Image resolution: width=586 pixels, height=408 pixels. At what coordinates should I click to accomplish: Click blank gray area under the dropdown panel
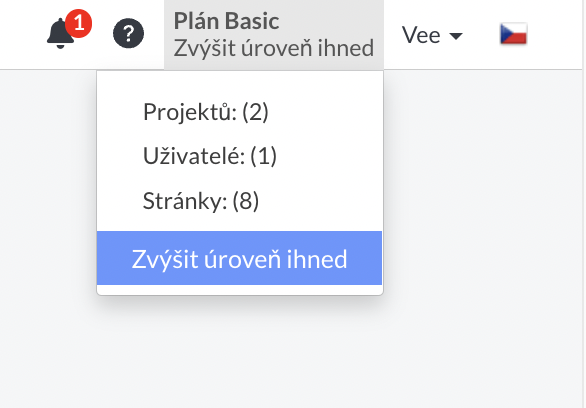[x=240, y=351]
